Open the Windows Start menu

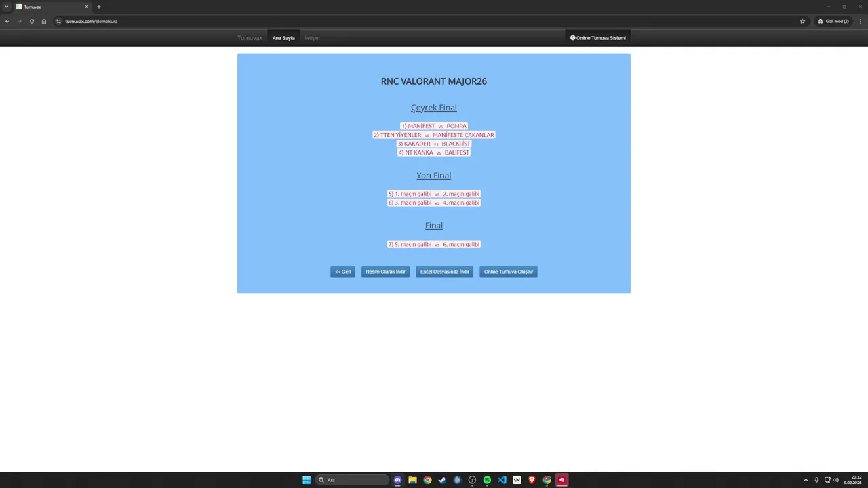(307, 480)
